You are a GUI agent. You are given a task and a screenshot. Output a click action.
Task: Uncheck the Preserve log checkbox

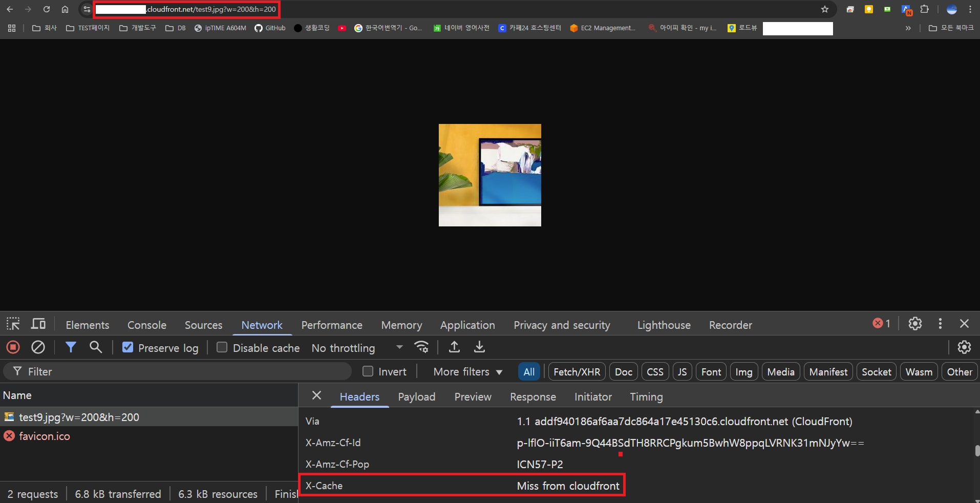[127, 347]
